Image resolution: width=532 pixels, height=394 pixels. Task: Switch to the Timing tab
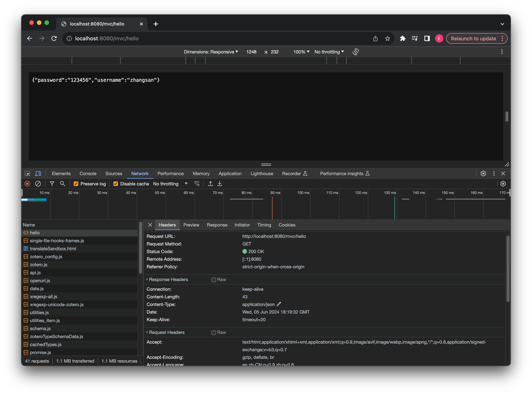[x=264, y=225]
